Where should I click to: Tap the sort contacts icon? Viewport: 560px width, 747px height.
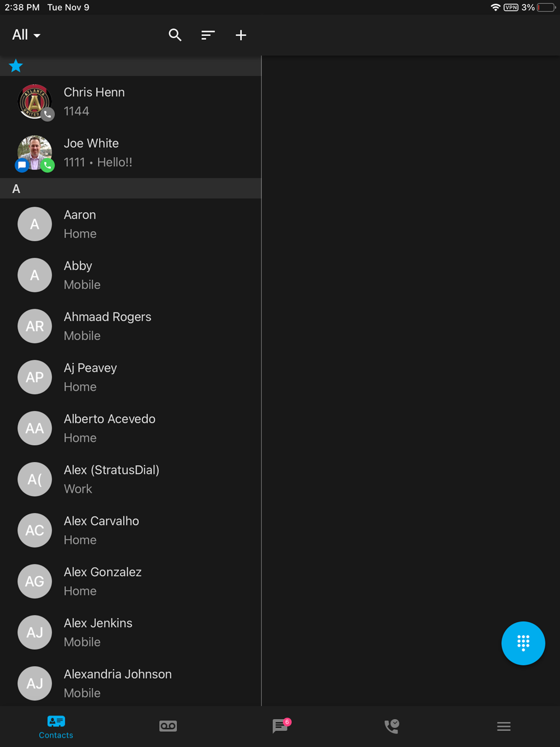click(208, 35)
